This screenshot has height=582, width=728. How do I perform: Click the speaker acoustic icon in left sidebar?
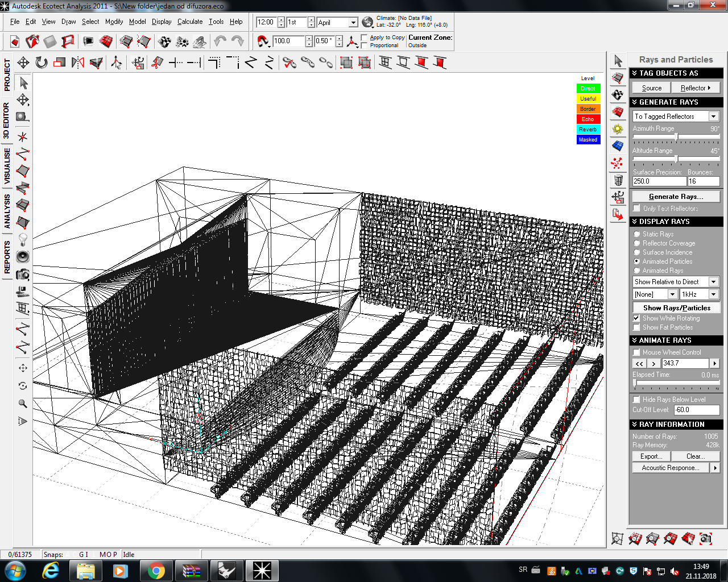tap(23, 257)
